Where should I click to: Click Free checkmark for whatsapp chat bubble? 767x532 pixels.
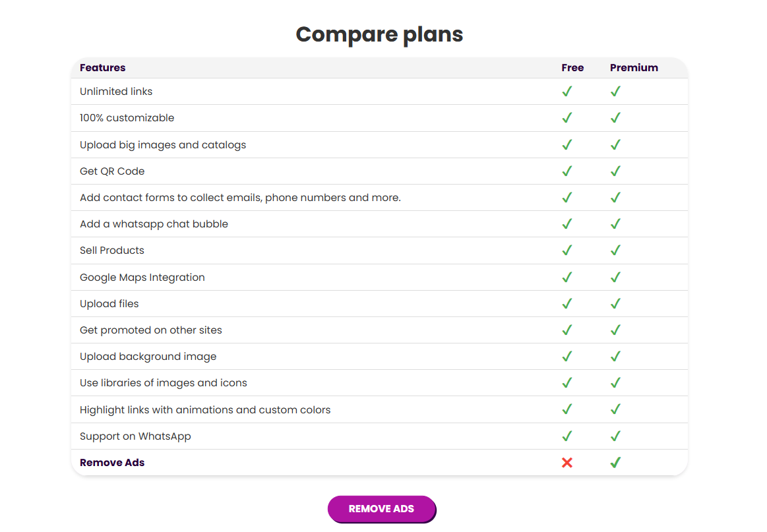coord(567,224)
